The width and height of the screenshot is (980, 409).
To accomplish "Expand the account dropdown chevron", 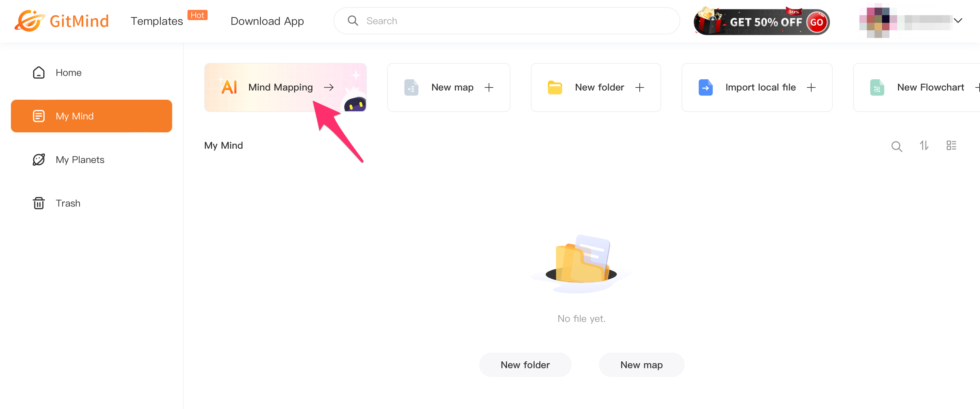I will click(958, 20).
